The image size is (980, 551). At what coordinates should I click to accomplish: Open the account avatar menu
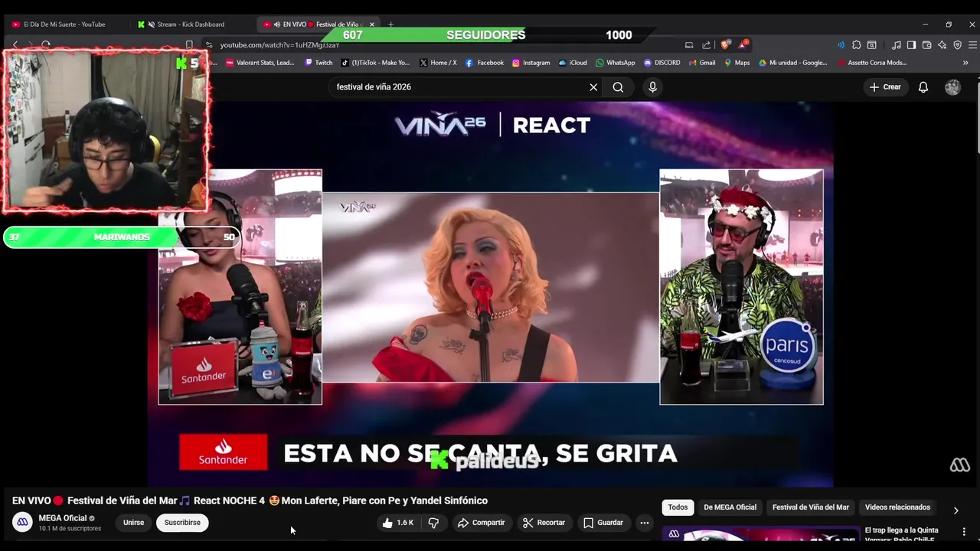(952, 87)
